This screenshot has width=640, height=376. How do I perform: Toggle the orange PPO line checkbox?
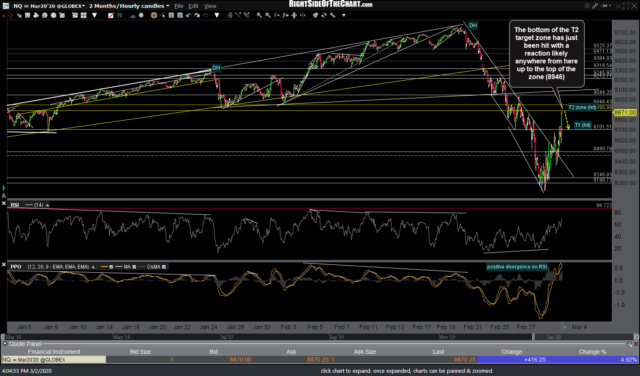click(111, 267)
